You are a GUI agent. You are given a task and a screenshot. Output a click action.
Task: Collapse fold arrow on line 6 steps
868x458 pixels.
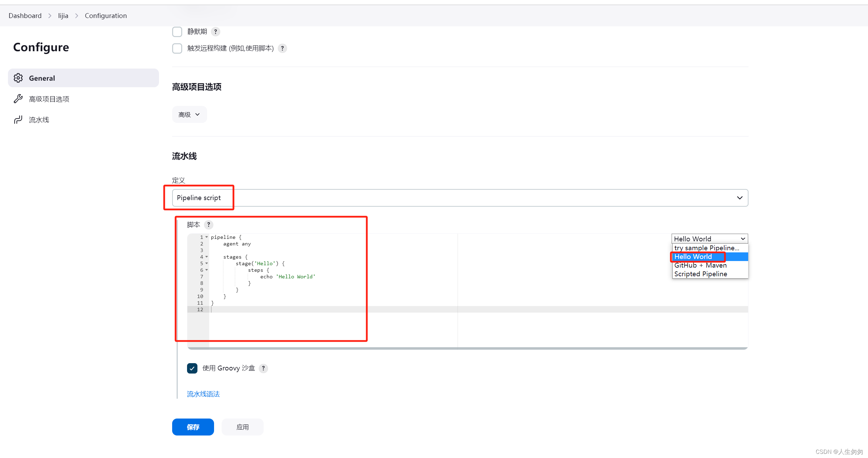click(x=207, y=270)
